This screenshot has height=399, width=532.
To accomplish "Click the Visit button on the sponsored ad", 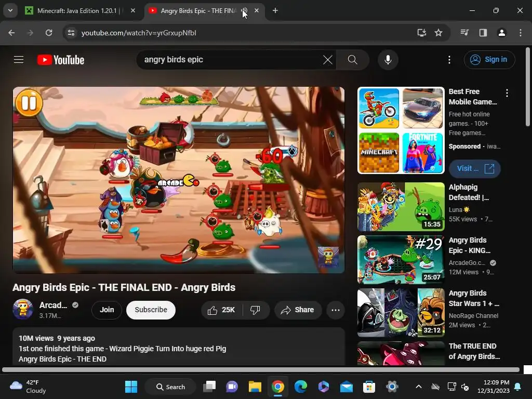I will [474, 169].
